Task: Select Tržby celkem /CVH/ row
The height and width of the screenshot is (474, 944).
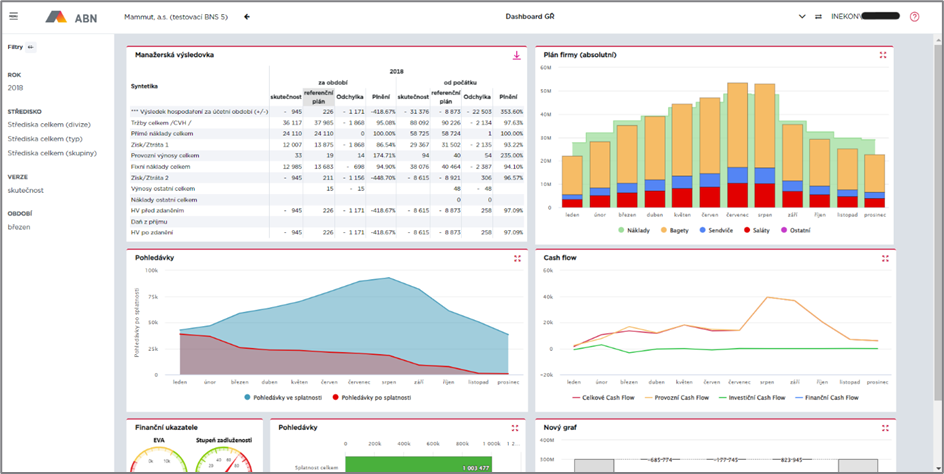Action: point(327,122)
